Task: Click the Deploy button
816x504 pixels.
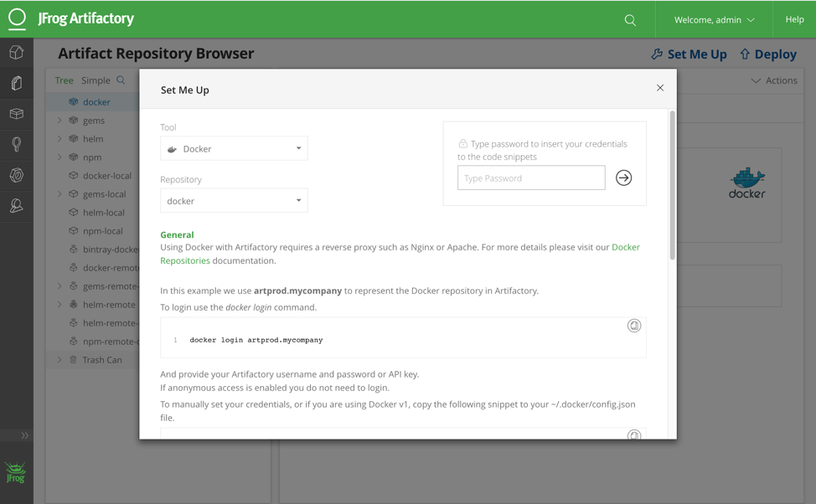Action: [x=768, y=54]
